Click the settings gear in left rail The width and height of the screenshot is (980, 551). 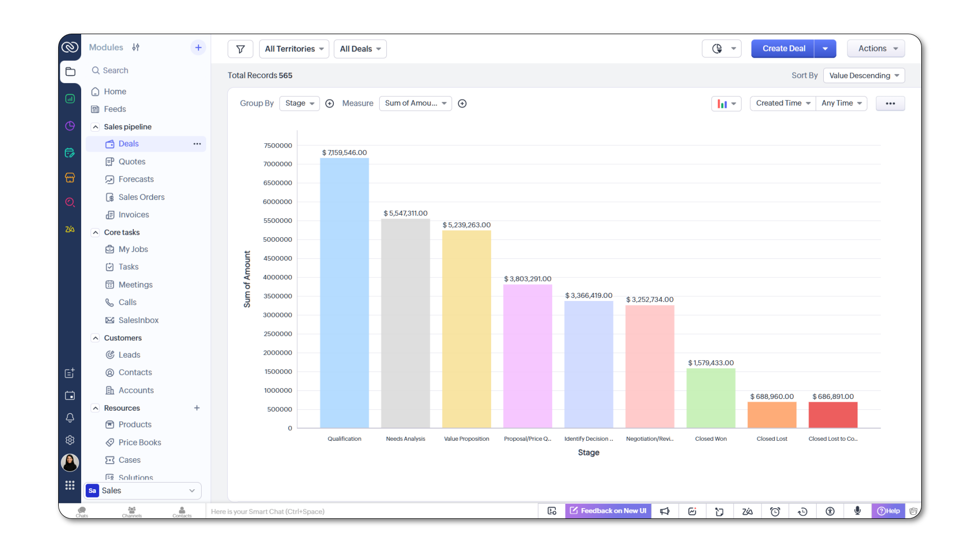(70, 440)
